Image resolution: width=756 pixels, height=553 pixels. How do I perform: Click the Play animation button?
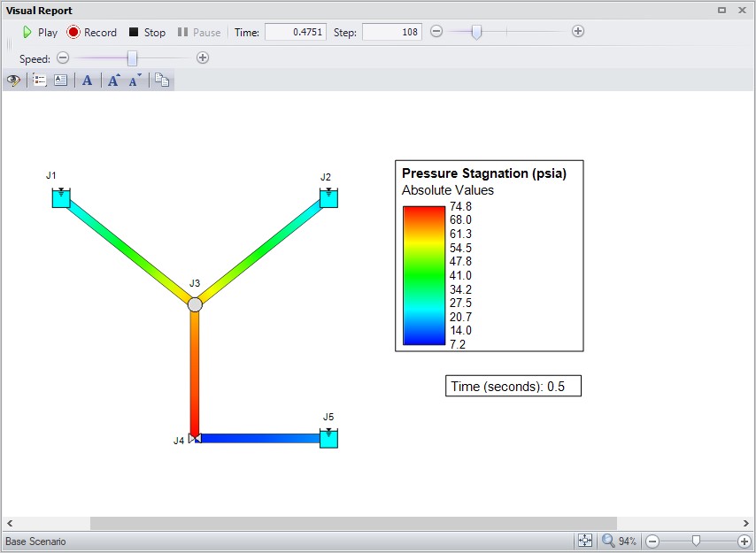coord(41,32)
